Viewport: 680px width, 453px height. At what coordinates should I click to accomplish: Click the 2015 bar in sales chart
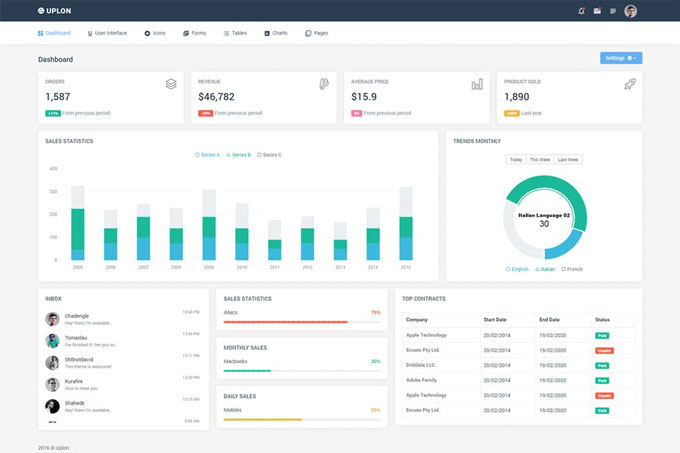pyautogui.click(x=405, y=223)
